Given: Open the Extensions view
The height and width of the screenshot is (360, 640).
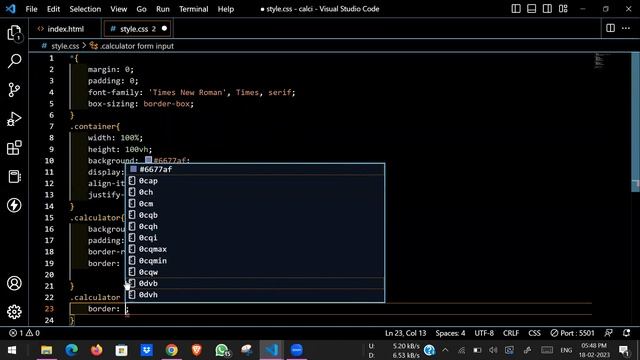Looking at the screenshot, I should point(14,147).
